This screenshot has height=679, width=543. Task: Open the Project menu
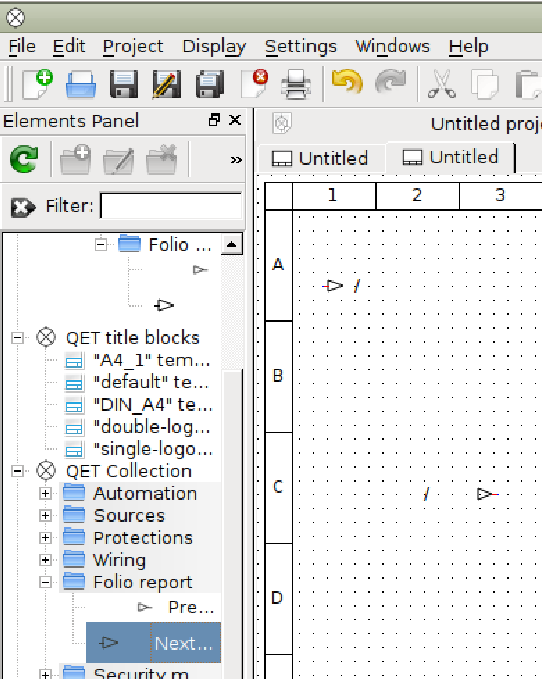pos(133,46)
